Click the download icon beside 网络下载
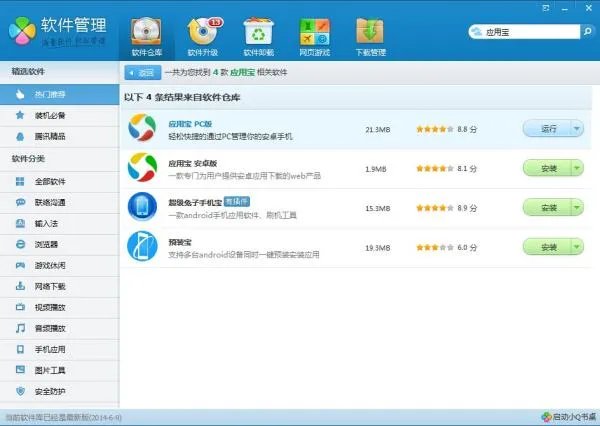Viewport: 600px width, 426px height. click(x=20, y=286)
